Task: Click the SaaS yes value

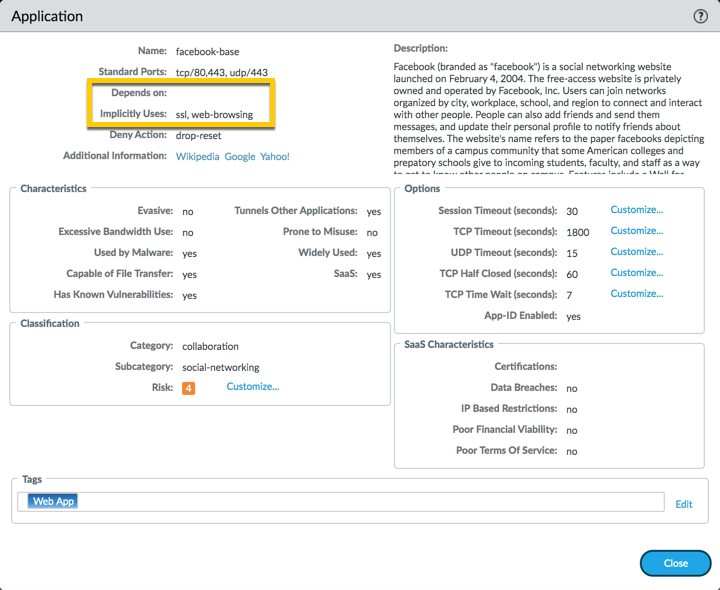Action: [x=374, y=275]
